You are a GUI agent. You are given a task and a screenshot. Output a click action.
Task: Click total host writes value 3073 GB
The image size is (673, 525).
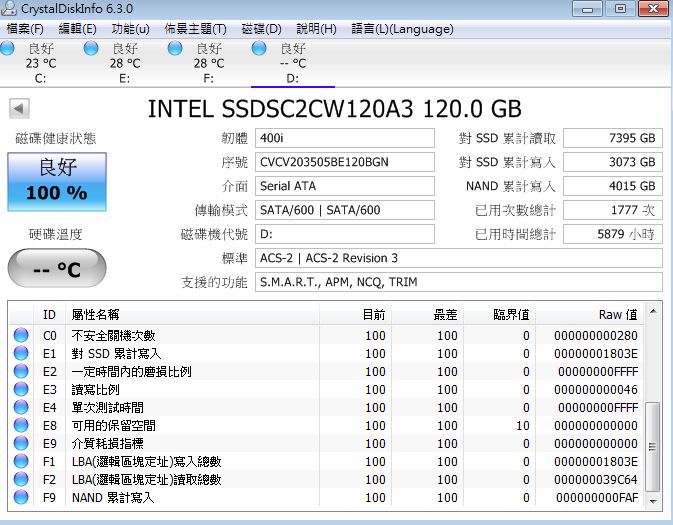pyautogui.click(x=613, y=162)
